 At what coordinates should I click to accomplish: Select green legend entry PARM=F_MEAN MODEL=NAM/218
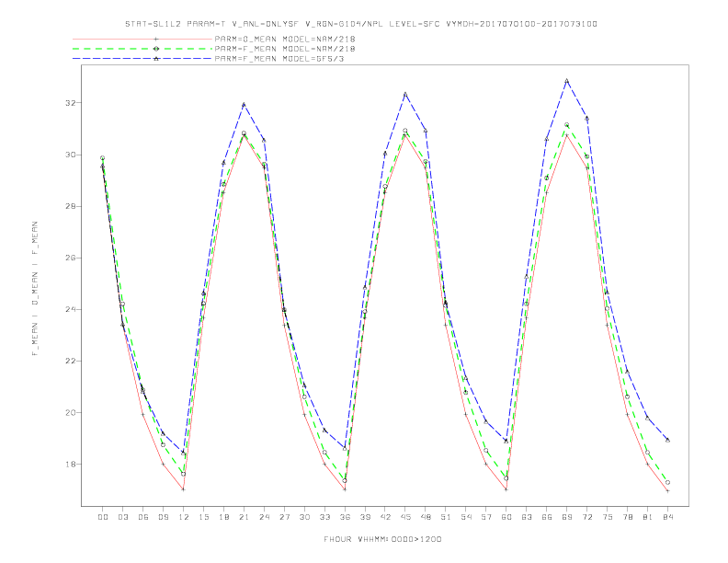285,49
